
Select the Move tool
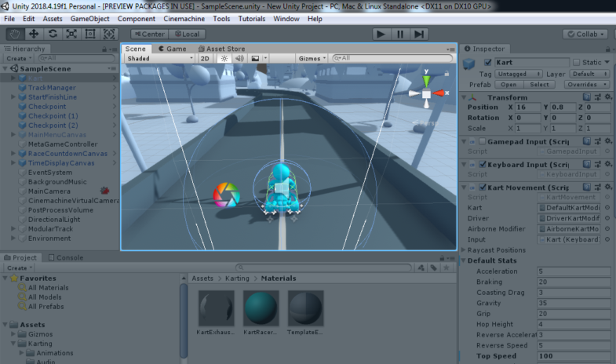(x=34, y=35)
